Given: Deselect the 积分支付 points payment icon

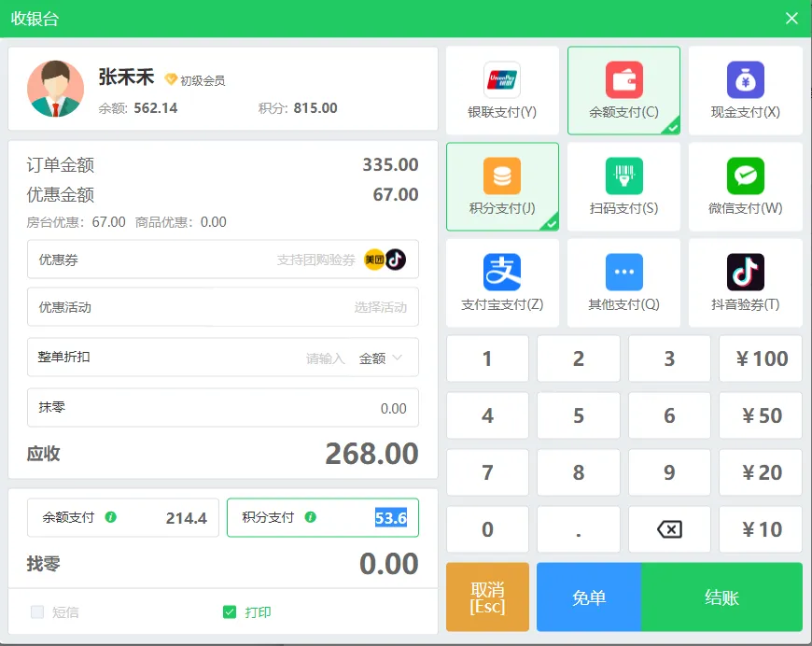Looking at the screenshot, I should [x=502, y=187].
